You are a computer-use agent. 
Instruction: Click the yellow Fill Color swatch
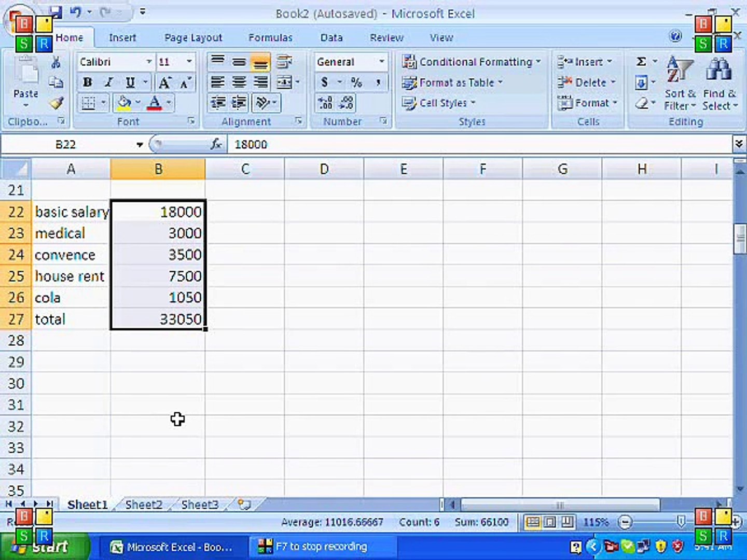pos(124,103)
